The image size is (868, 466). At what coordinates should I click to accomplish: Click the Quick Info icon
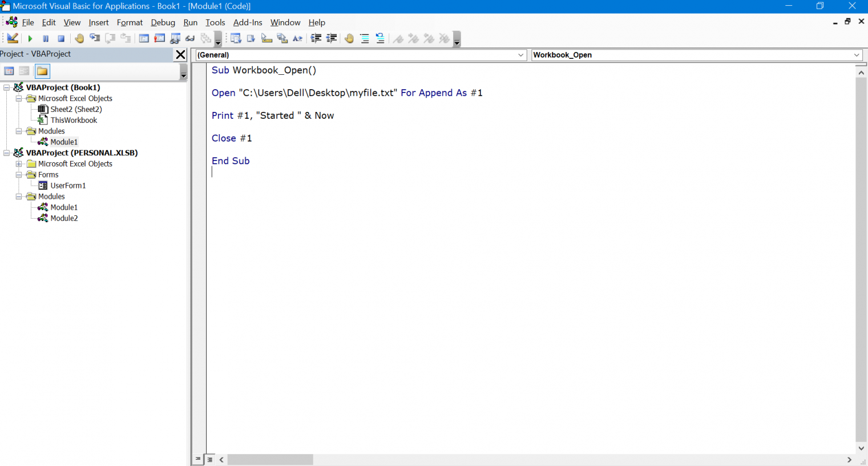click(x=267, y=38)
